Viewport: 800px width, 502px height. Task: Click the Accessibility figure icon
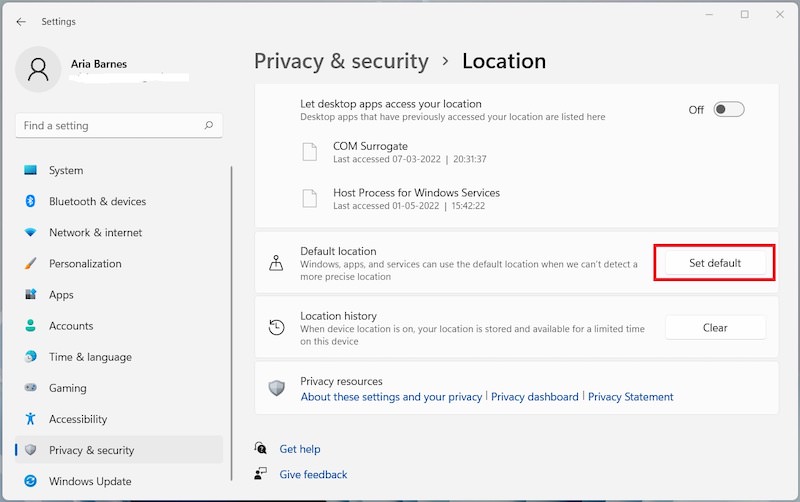(x=31, y=419)
